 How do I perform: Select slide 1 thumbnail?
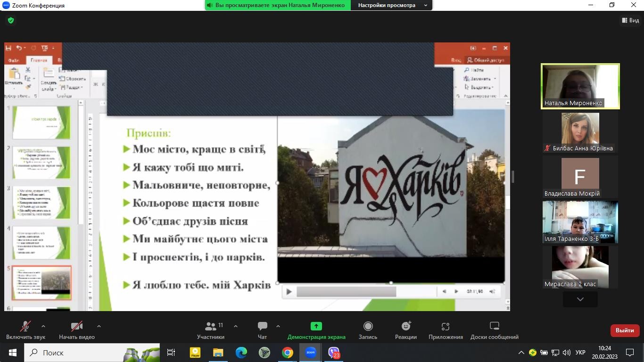pos(41,122)
